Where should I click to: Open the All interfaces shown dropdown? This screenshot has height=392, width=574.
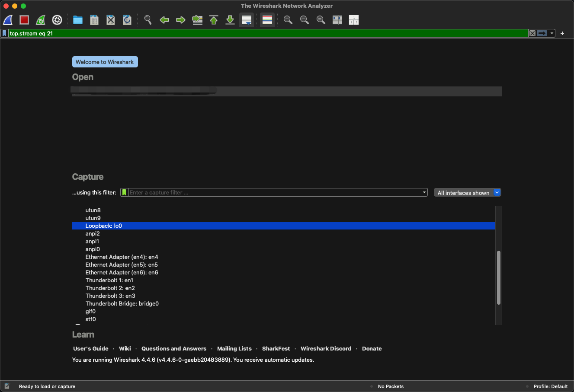click(x=468, y=193)
